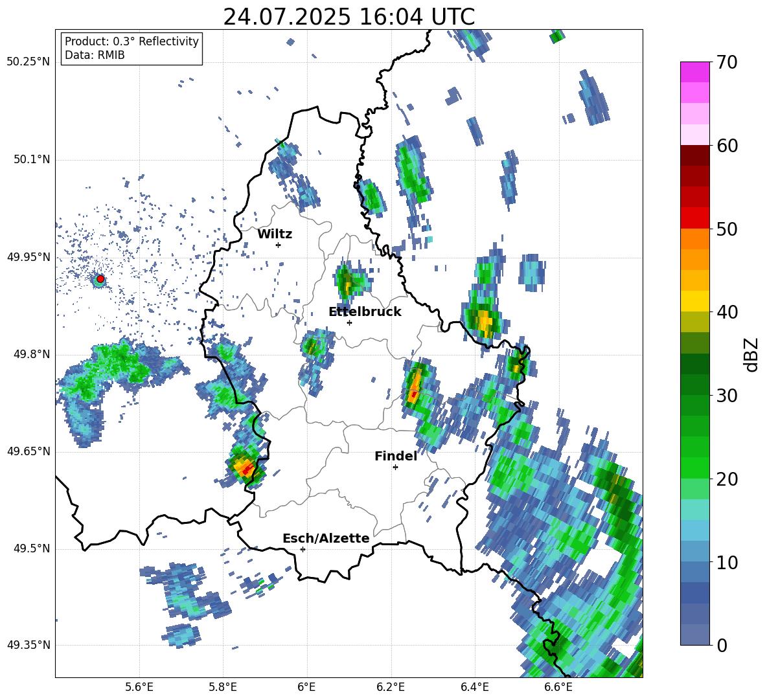The width and height of the screenshot is (767, 700).
Task: Click the Esch/Alzette city label
Action: (326, 538)
